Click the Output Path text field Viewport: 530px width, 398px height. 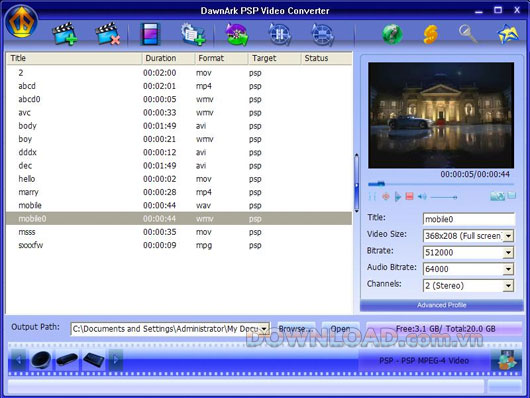tap(165, 329)
